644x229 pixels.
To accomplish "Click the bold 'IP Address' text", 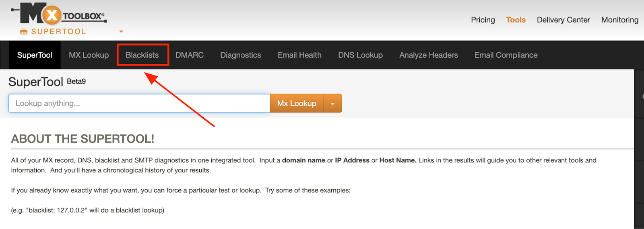I will 352,160.
